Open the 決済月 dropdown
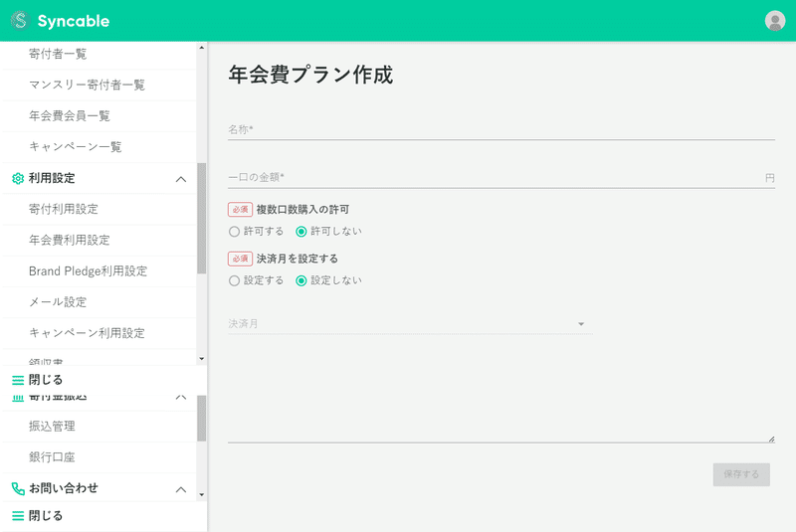This screenshot has width=796, height=532. (410, 323)
